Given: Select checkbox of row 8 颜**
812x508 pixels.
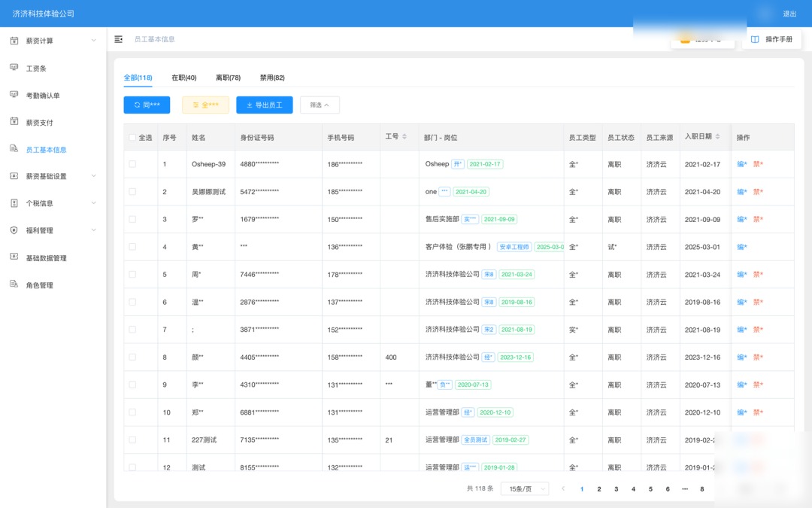Looking at the screenshot, I should point(132,357).
